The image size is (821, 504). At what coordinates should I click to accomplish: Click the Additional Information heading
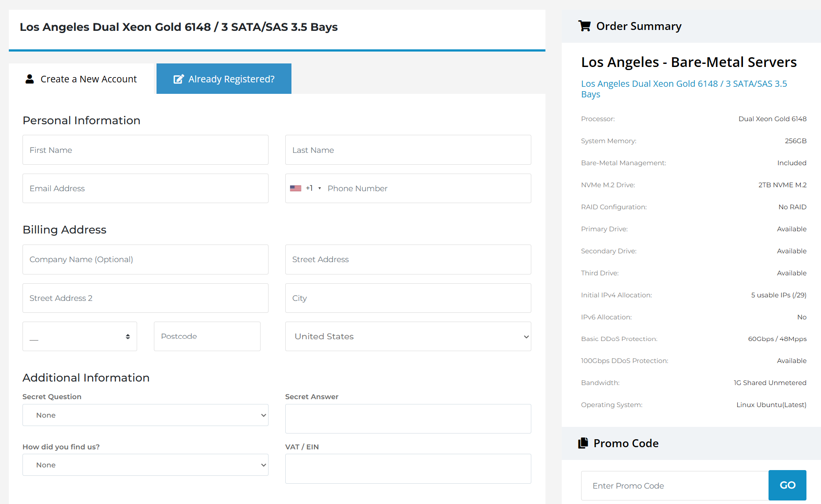pyautogui.click(x=86, y=378)
